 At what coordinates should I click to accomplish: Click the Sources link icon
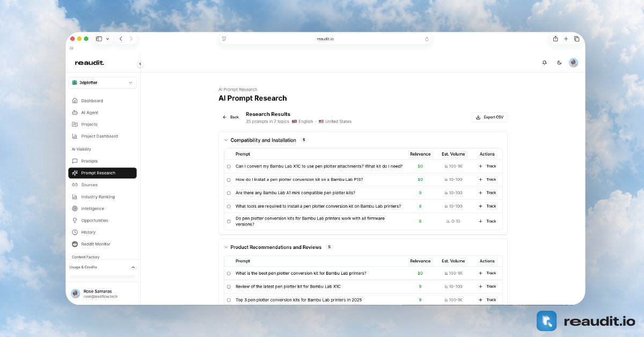tap(75, 185)
